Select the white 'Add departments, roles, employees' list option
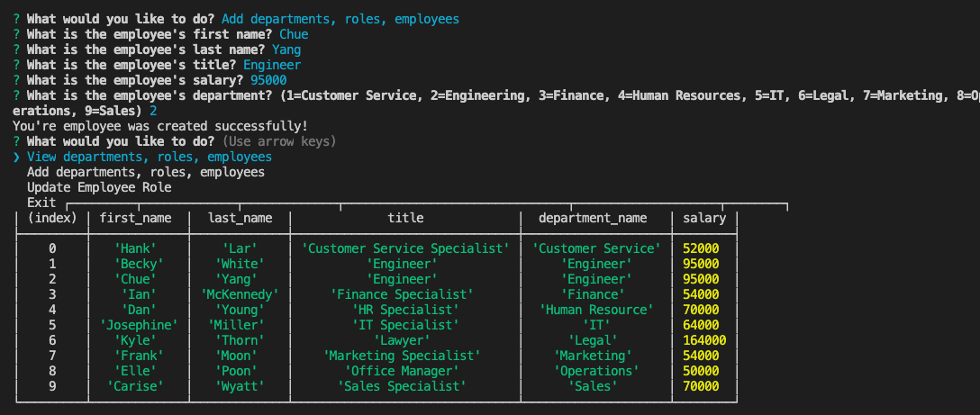 (146, 172)
